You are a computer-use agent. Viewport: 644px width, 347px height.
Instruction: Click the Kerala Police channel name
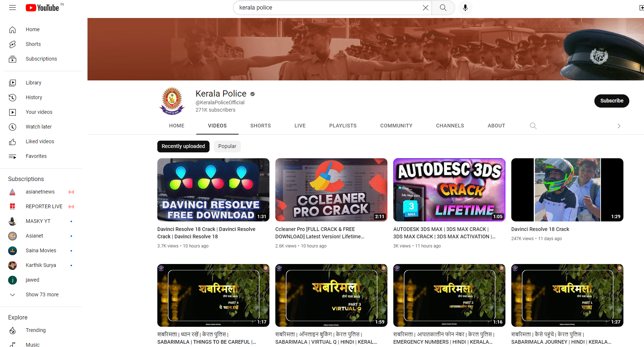pos(221,94)
